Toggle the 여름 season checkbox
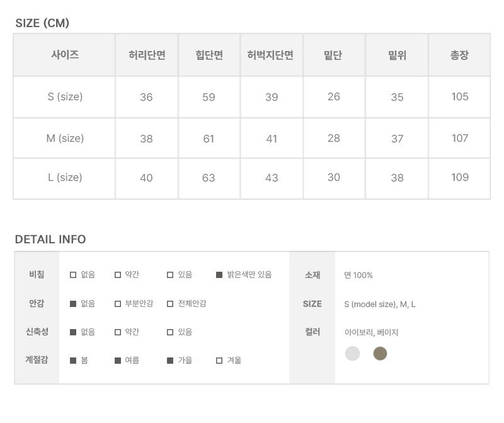Image resolution: width=504 pixels, height=423 pixels. [x=118, y=361]
